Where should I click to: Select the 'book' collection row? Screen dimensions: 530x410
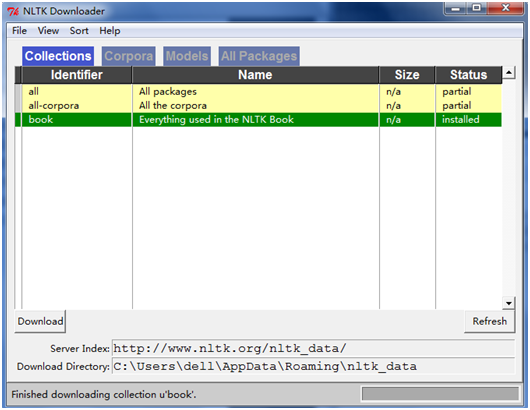(x=259, y=120)
